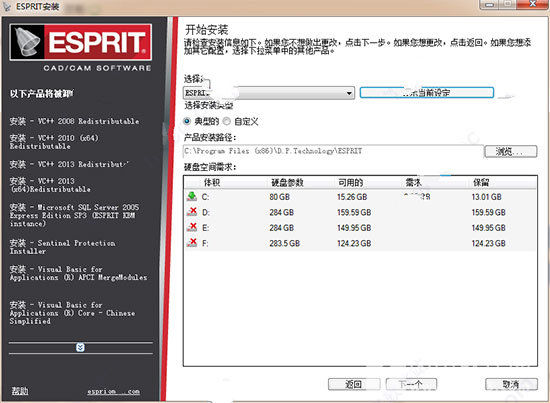Click the 当前设定 button
The width and height of the screenshot is (550, 403).
(427, 93)
